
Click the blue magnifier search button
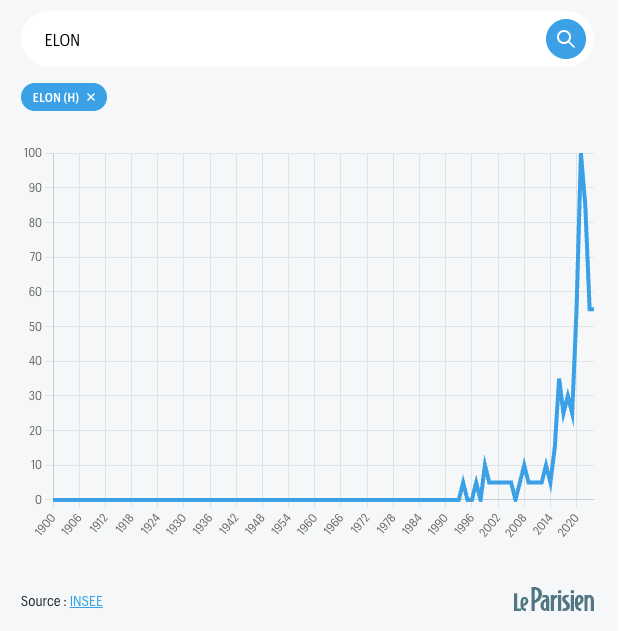click(x=565, y=39)
